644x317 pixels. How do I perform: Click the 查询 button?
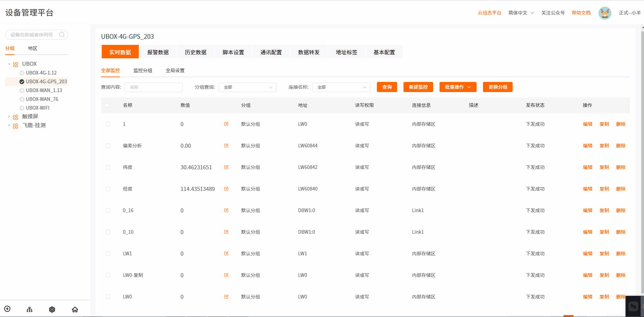387,87
